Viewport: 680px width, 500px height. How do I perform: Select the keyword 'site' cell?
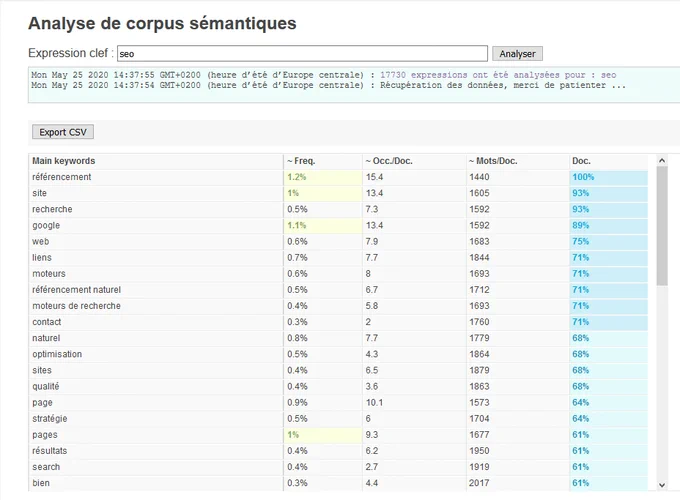pyautogui.click(x=156, y=193)
